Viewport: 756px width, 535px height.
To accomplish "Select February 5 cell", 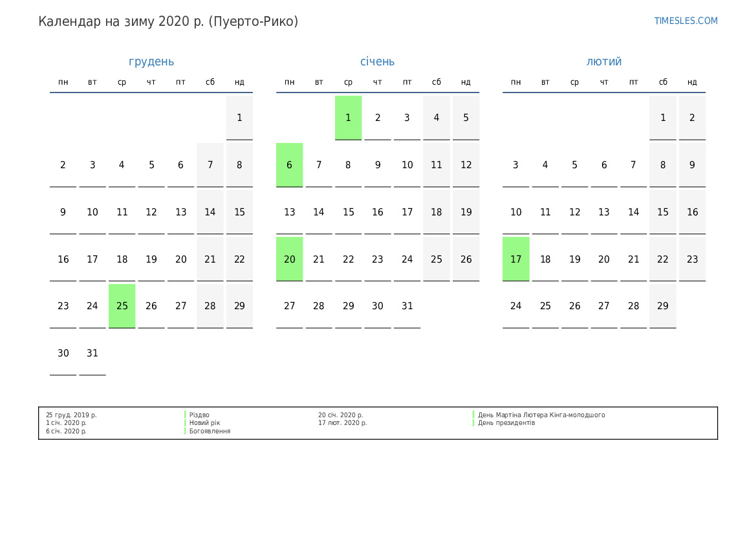I will point(575,165).
